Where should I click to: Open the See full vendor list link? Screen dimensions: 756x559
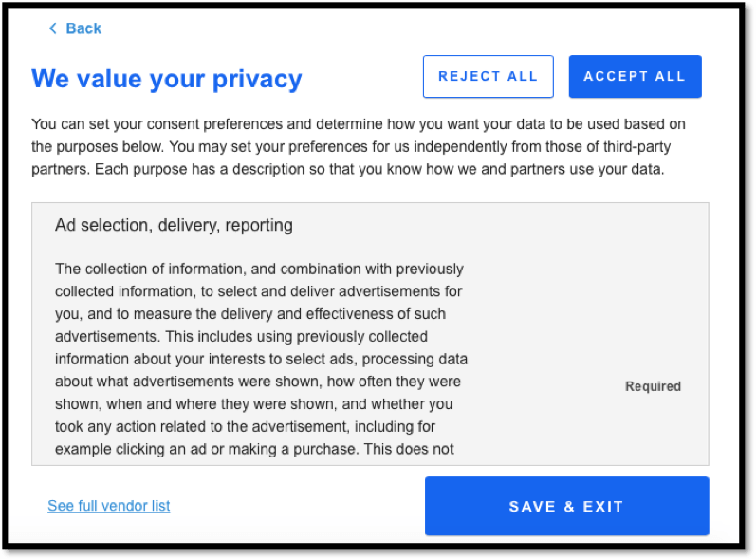coord(109,506)
